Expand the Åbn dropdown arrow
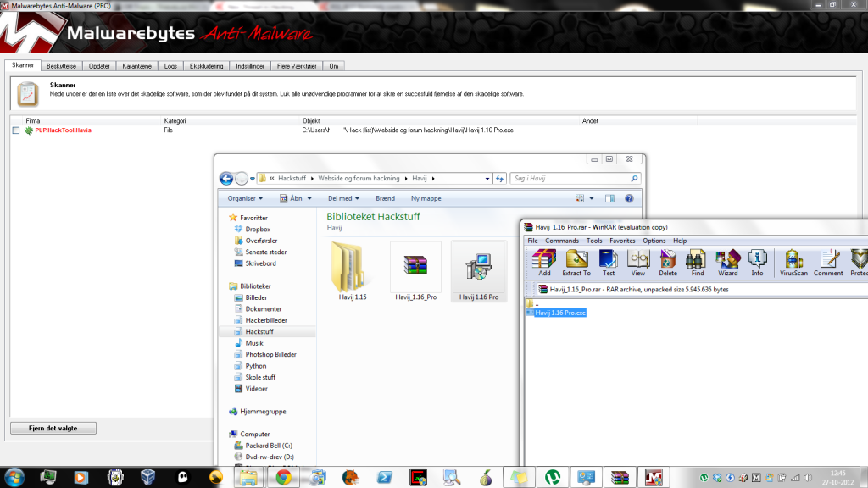Image resolution: width=868 pixels, height=488 pixels. coord(309,198)
